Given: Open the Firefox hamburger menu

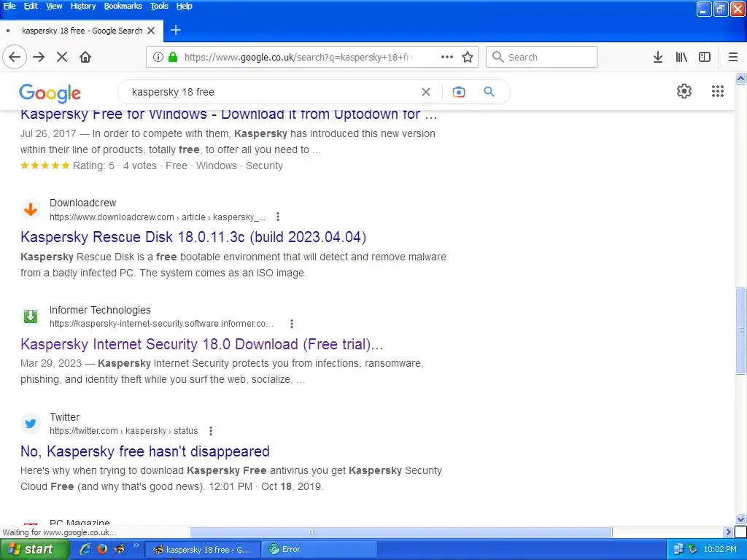Looking at the screenshot, I should click(733, 57).
